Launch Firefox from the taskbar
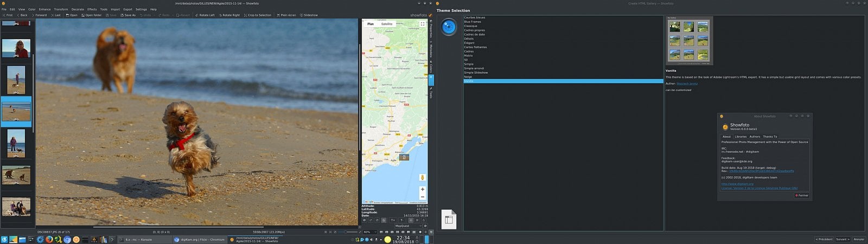Screen dimensions: 868x244 click(49, 239)
